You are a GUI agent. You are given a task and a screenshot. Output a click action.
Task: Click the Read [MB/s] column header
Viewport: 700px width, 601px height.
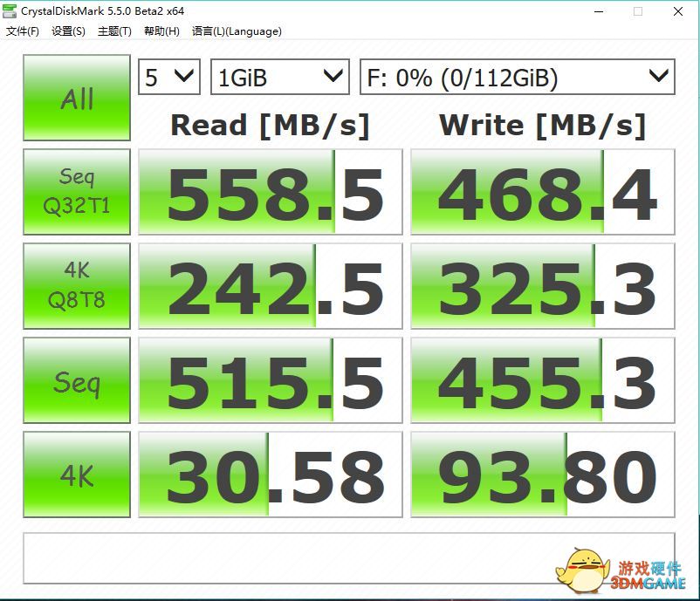(271, 126)
